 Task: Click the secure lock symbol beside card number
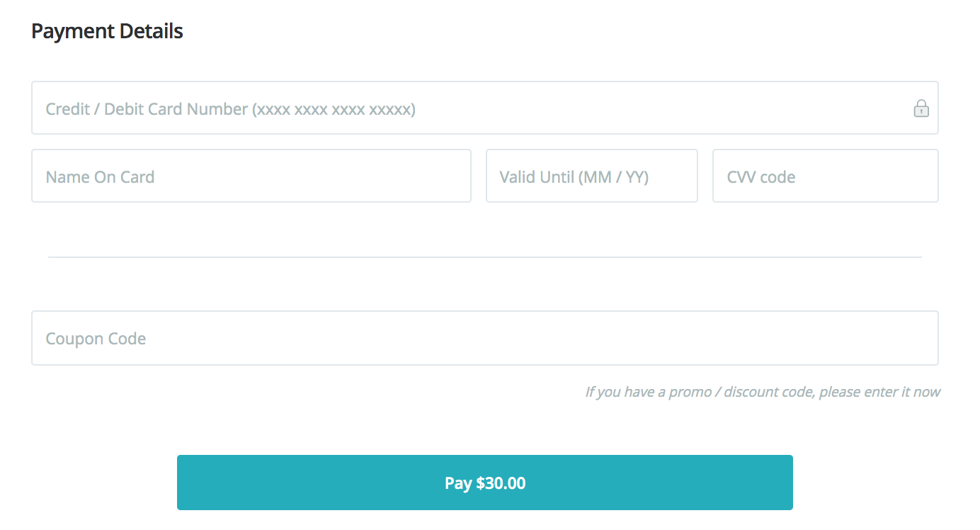point(921,108)
